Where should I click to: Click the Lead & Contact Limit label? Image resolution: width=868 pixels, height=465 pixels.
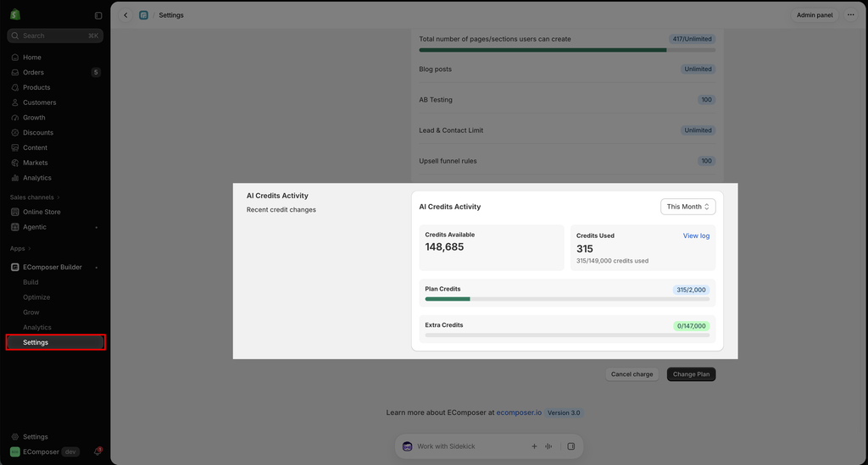(451, 130)
